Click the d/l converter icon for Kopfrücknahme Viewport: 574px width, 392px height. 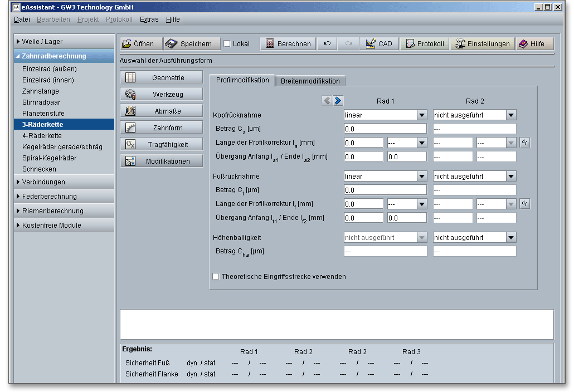[x=524, y=143]
